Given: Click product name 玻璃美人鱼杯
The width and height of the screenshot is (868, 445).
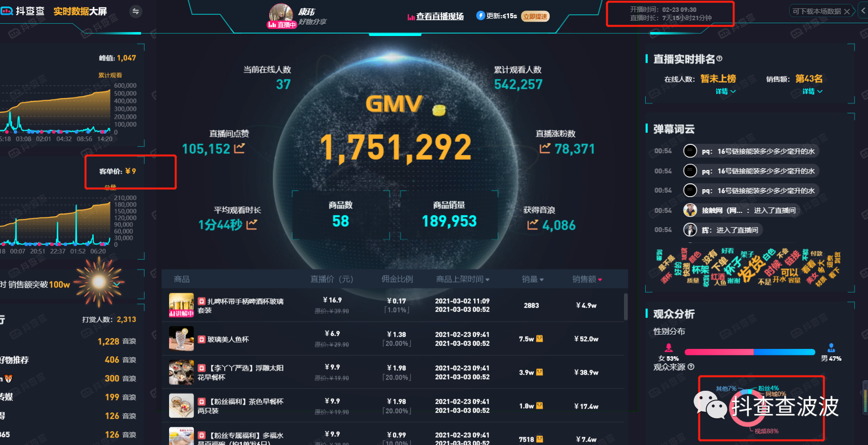Looking at the screenshot, I should pyautogui.click(x=228, y=339).
